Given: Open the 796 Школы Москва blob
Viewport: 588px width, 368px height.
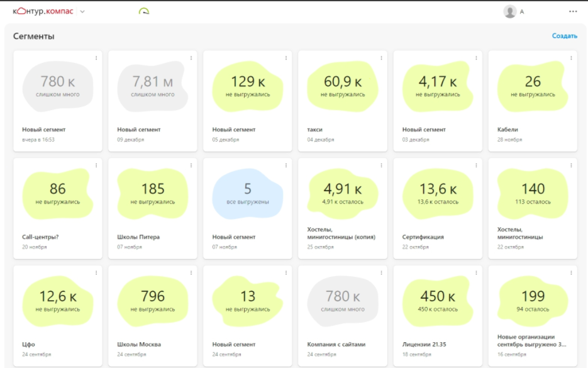Looking at the screenshot, I should pyautogui.click(x=153, y=301).
